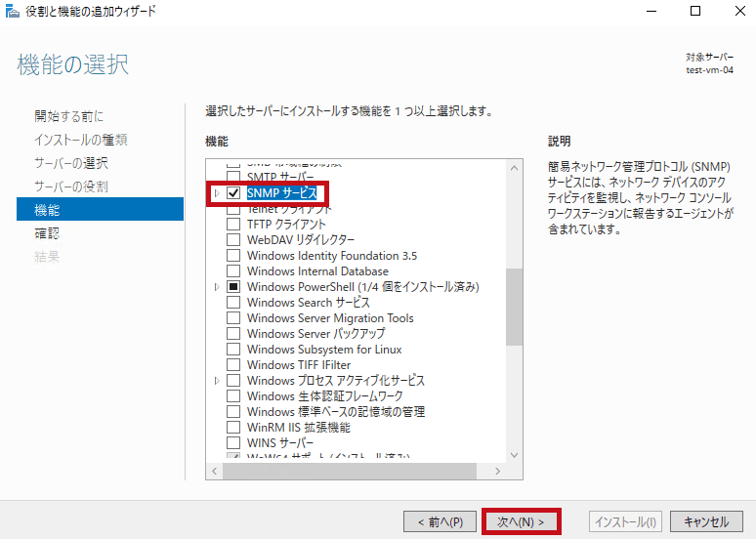Check the SMTP サーバー checkbox
Image resolution: width=756 pixels, height=539 pixels.
point(233,177)
